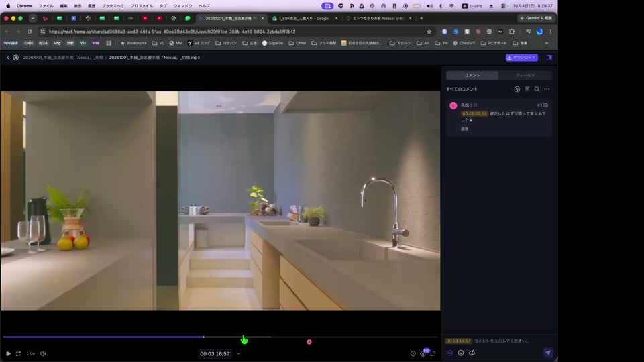Click 久松's pink avatar

tap(453, 105)
